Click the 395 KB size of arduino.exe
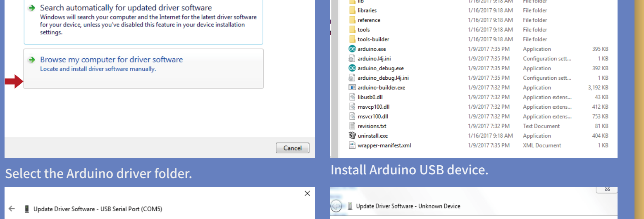This screenshot has width=644, height=219. [600, 49]
